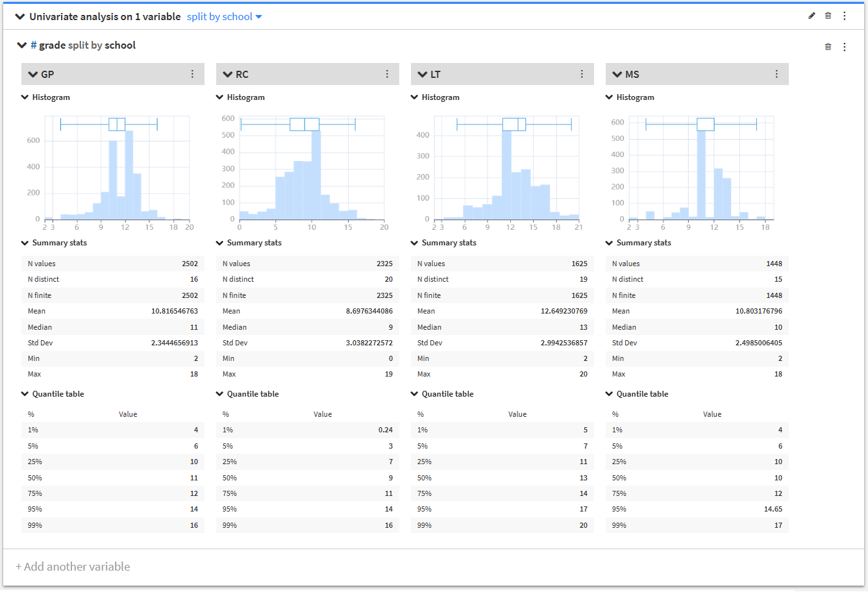Screen dimensions: 868x594
Task: Collapse the Histogram section under RC
Action: point(219,97)
